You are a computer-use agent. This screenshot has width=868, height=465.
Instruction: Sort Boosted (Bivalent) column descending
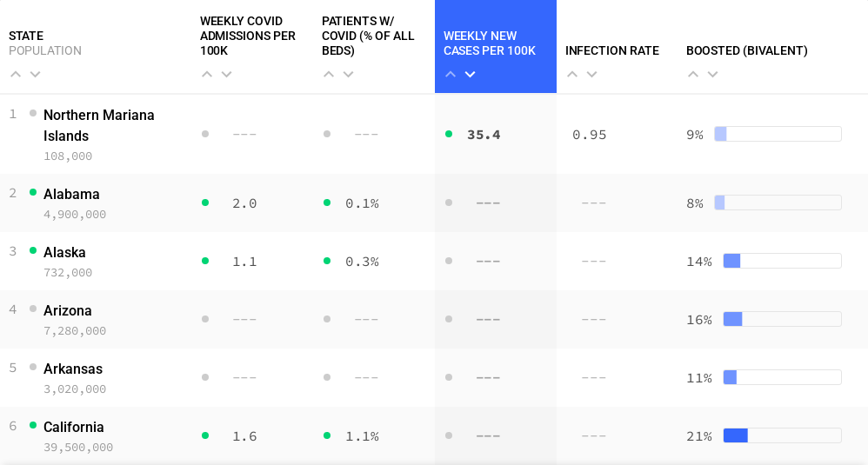tap(712, 75)
